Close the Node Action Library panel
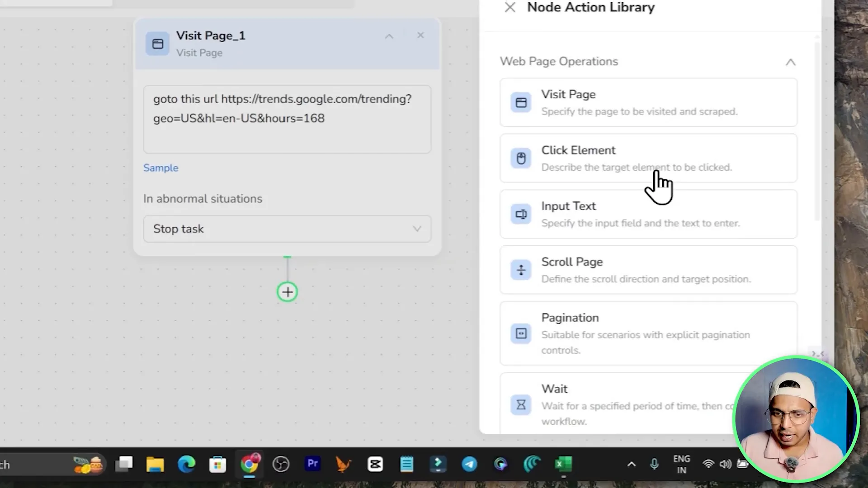Viewport: 868px width, 488px height. coord(509,7)
